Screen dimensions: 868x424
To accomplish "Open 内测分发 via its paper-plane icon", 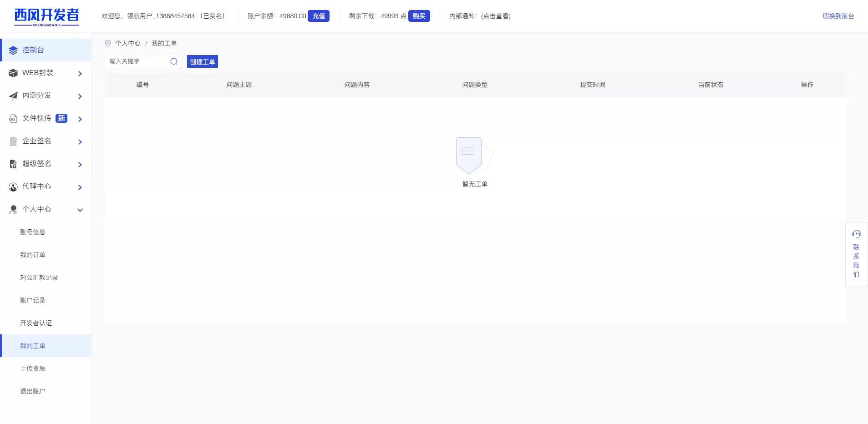I will point(12,96).
